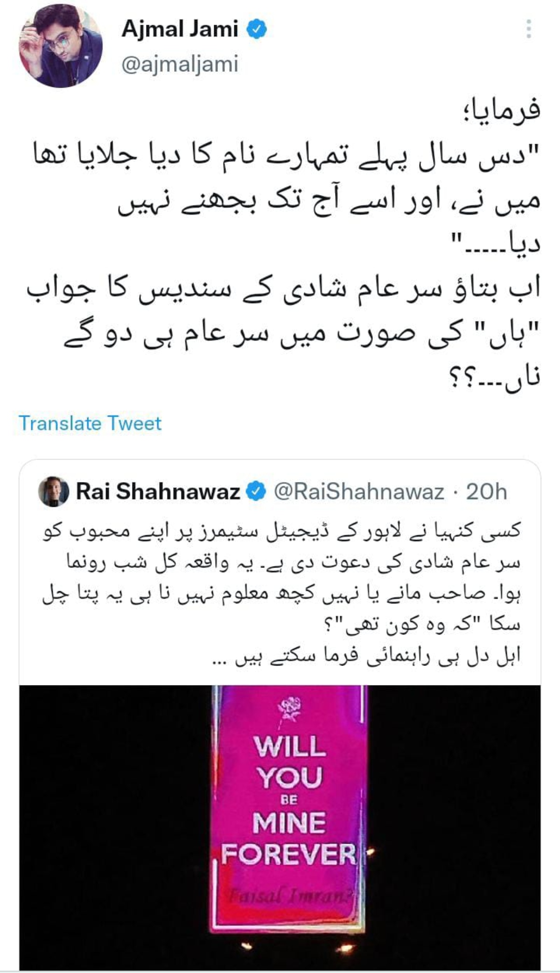Open the @RaiShahnawaz handle
560x973 pixels.
[x=358, y=491]
